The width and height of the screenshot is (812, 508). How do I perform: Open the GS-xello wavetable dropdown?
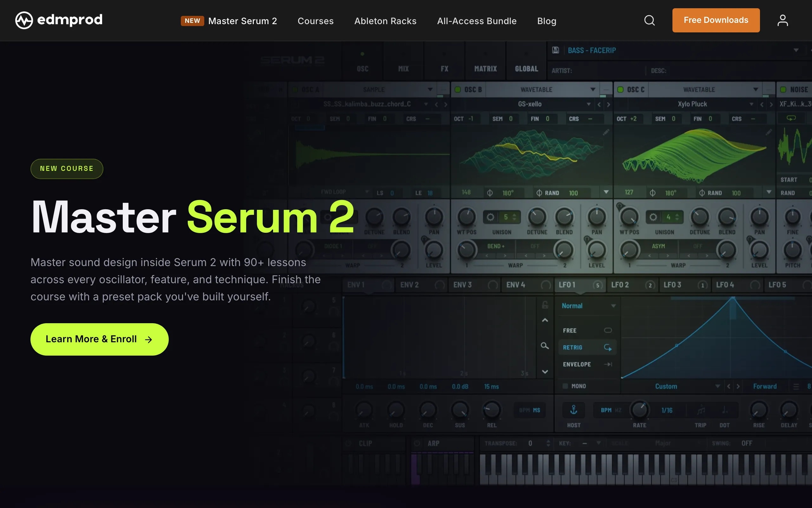coord(588,104)
